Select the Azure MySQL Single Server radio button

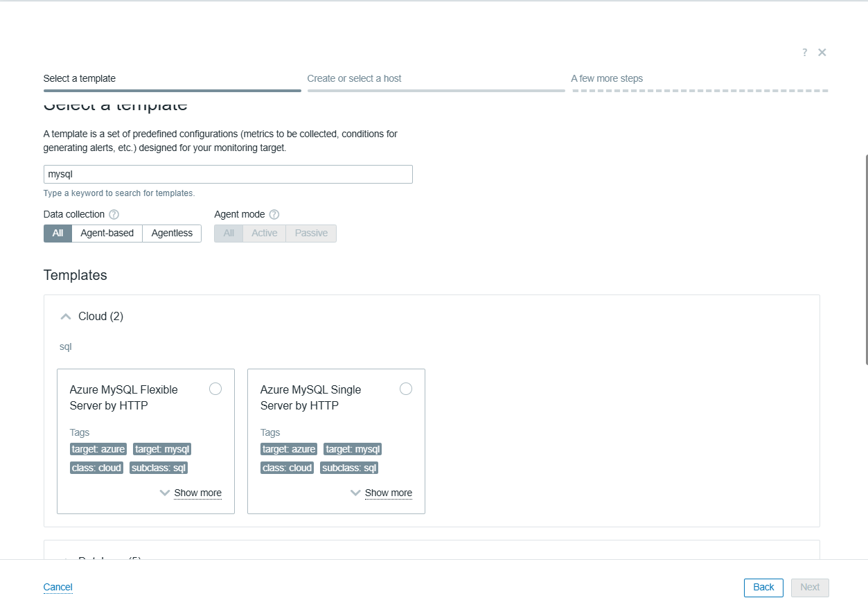click(406, 389)
